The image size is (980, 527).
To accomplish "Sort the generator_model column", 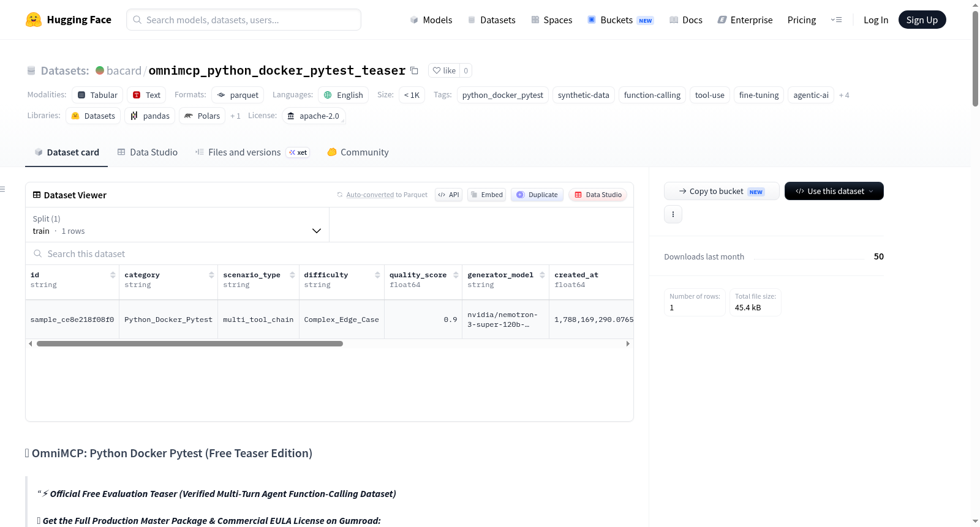I will 542,275.
